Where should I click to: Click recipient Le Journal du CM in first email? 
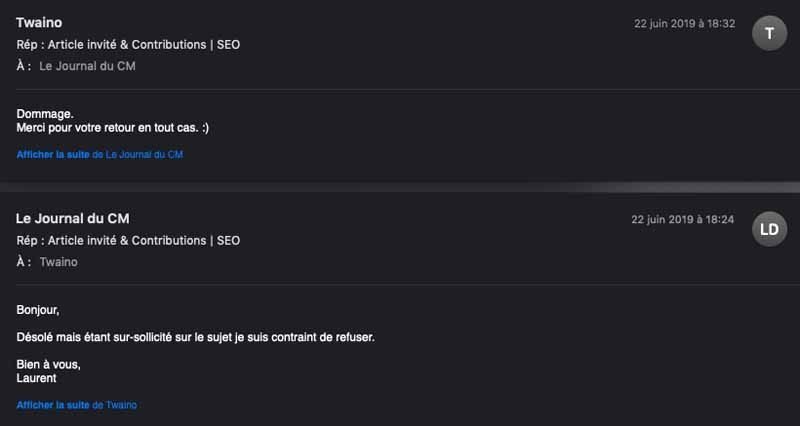[87, 66]
